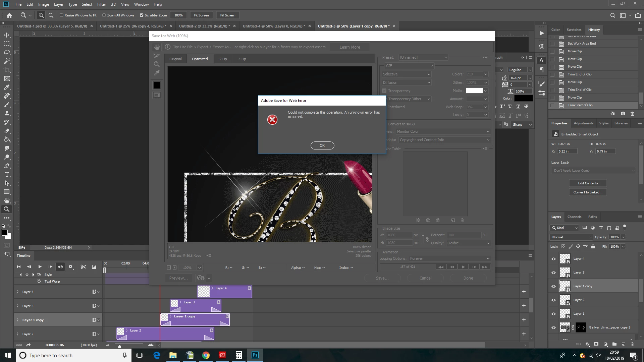Click the Split at Playhead scissors icon

tap(83, 267)
